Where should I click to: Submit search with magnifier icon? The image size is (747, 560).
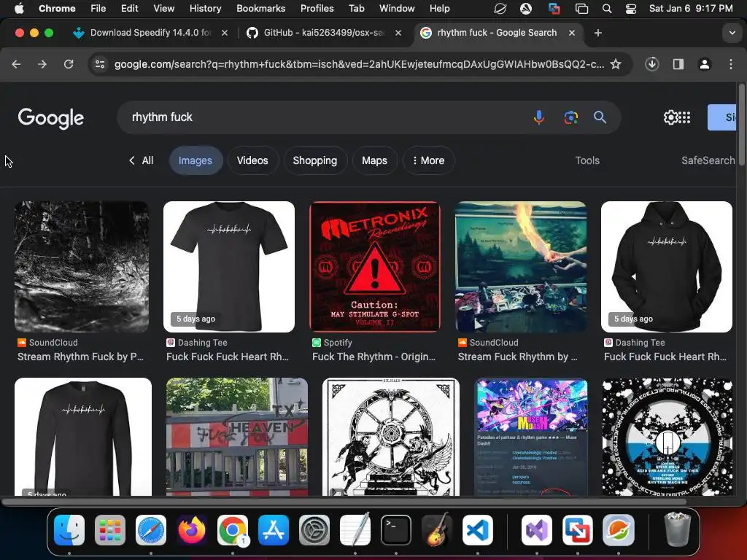(x=600, y=117)
